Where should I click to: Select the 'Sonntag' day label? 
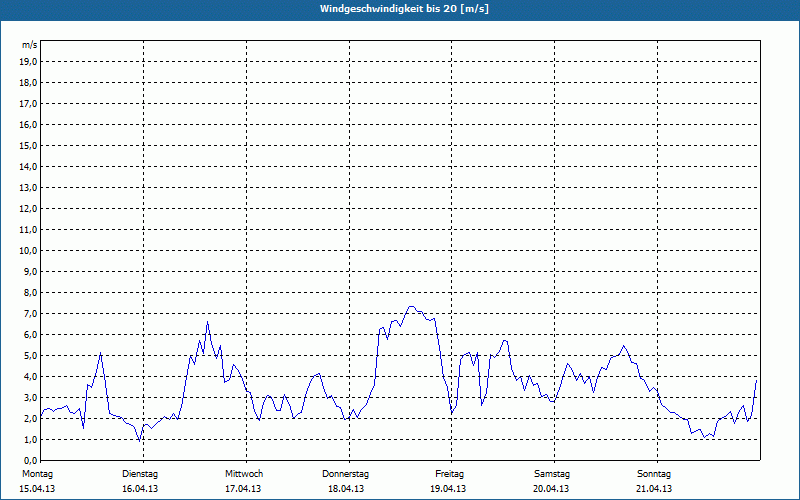coord(654,474)
